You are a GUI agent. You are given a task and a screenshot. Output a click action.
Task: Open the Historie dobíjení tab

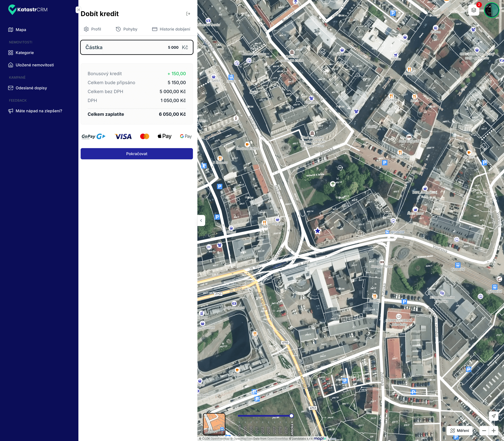[171, 29]
